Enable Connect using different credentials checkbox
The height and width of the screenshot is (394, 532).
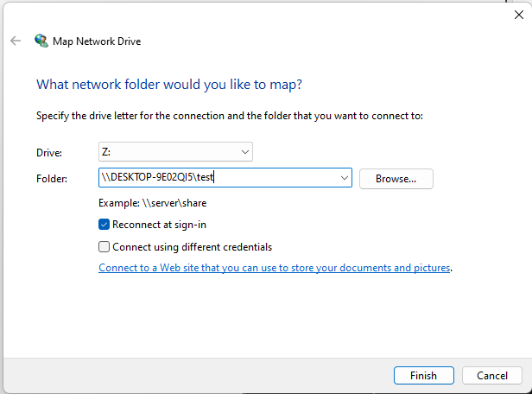click(x=104, y=246)
